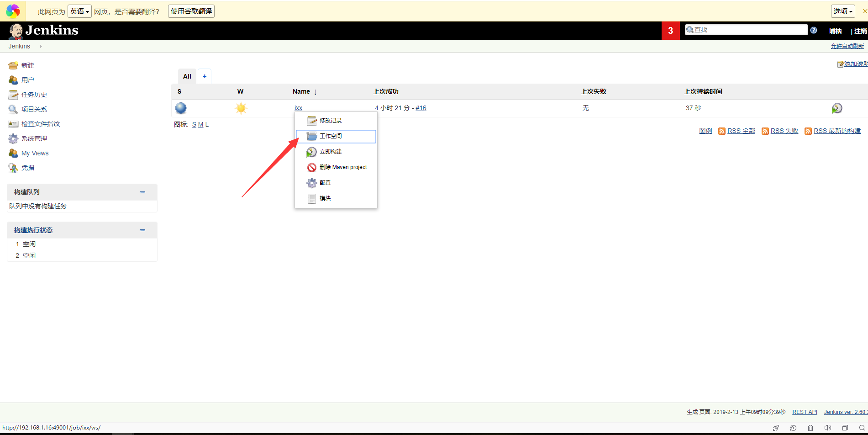The height and width of the screenshot is (435, 868).
Task: Choose Build Now (立即构建) from the menu
Action: (331, 152)
